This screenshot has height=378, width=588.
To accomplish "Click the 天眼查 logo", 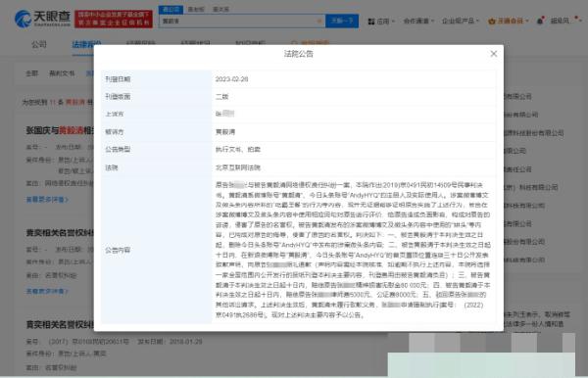I will pyautogui.click(x=42, y=19).
